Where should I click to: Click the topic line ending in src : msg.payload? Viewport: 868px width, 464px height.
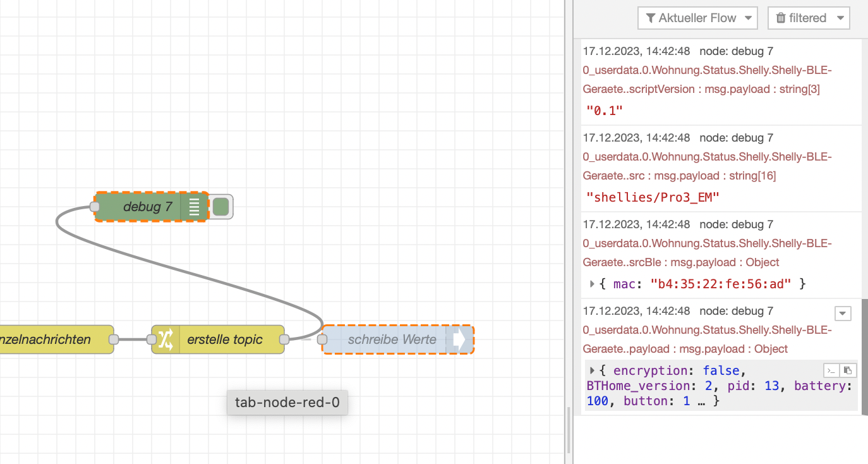coord(708,166)
